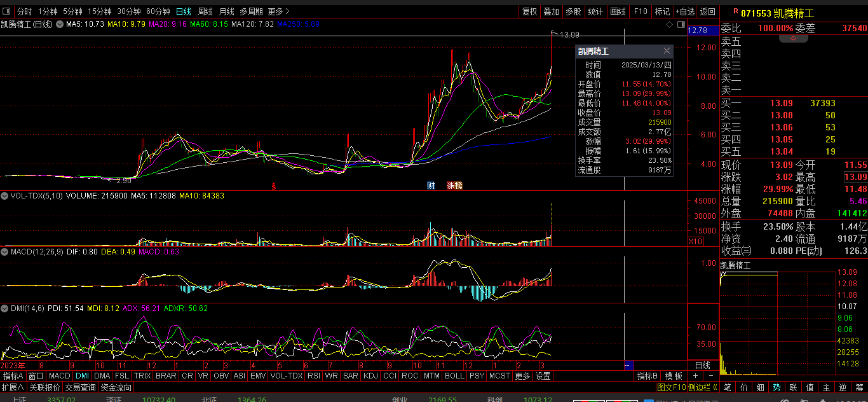The height and width of the screenshot is (402, 868).
Task: Open dropdown arrow beside 凯腾精工(日线) title
Action: 60,24
